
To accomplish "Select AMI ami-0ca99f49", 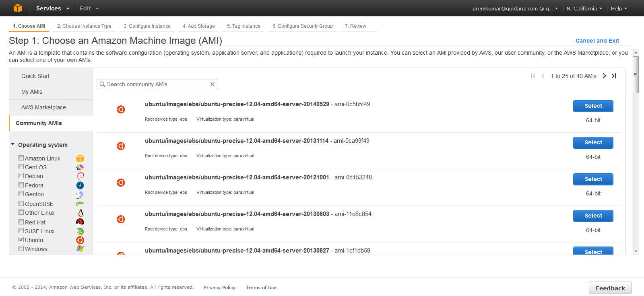I will coord(593,142).
